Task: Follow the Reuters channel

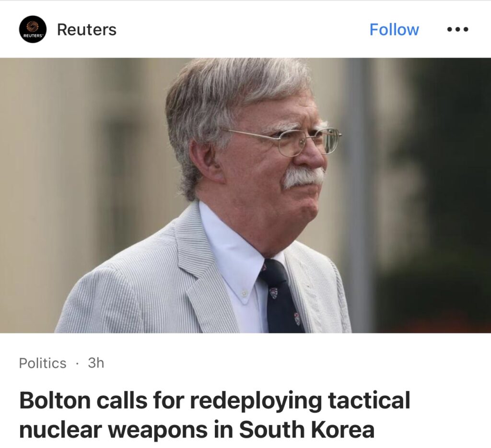Action: [394, 29]
